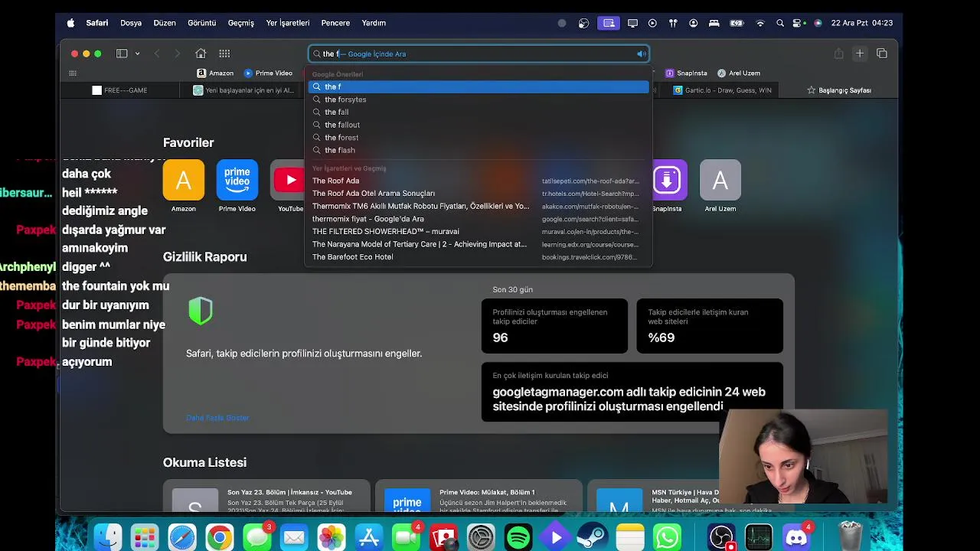Open 'The Roof Ada' history entry
Viewport: 980px width, 551px height.
point(479,181)
